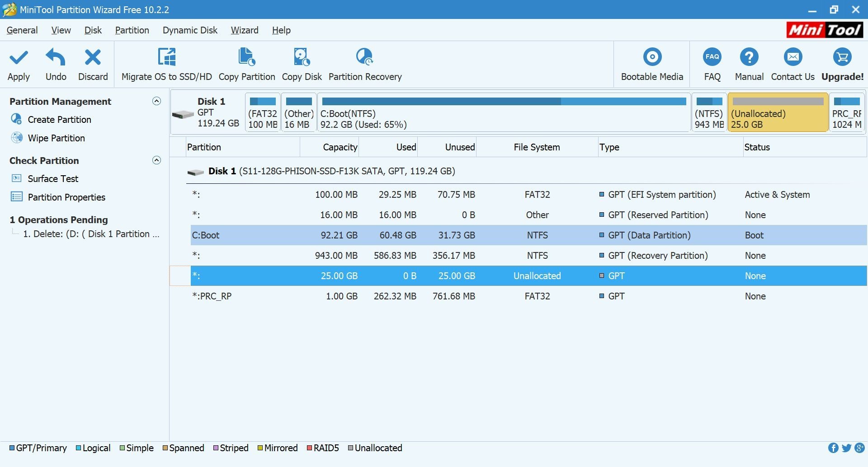Viewport: 868px width, 467px height.
Task: Select the NTFS 943 MB block in disk map
Action: (x=709, y=112)
